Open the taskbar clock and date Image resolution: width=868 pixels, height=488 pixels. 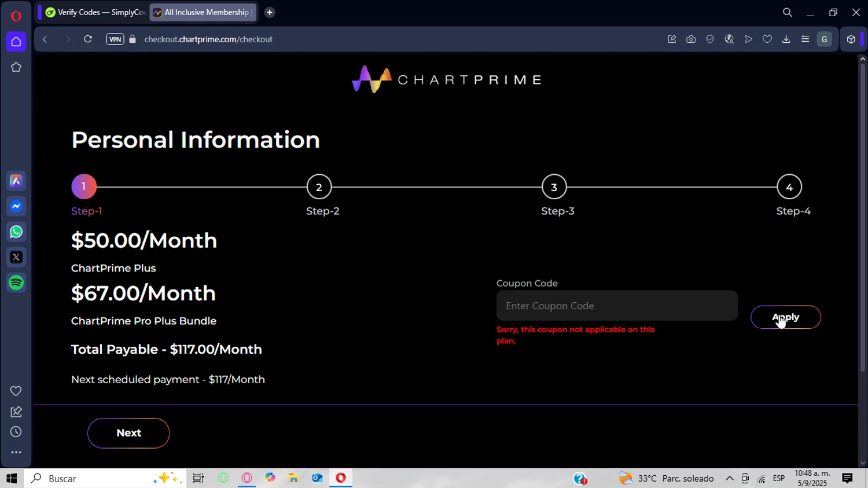tap(812, 478)
